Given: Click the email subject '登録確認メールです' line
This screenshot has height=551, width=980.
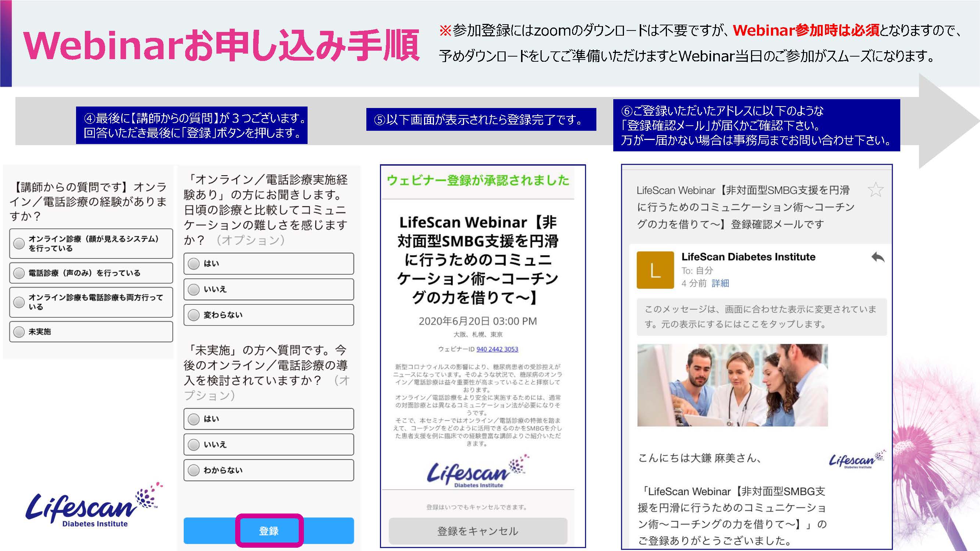Looking at the screenshot, I should coord(777,224).
